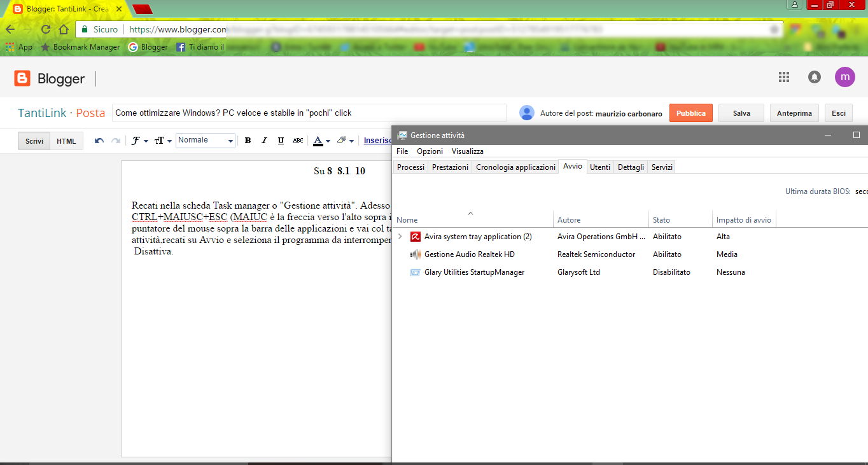
Task: Open the font size dropdown
Action: [x=164, y=141]
